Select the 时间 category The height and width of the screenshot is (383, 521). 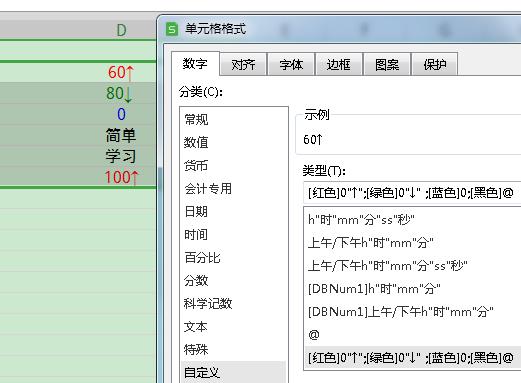pos(234,235)
